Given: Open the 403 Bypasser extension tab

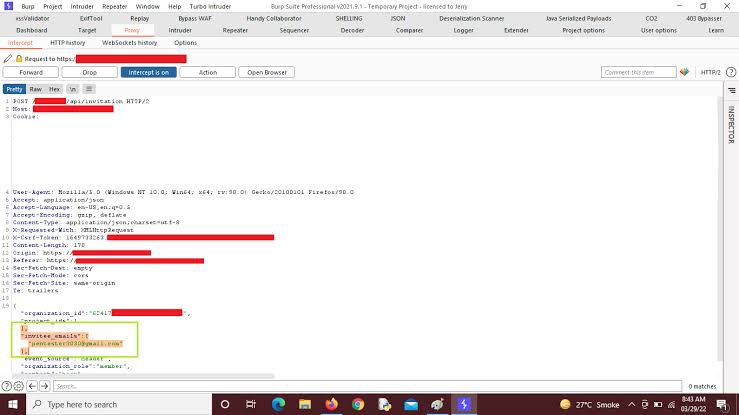Looking at the screenshot, I should click(x=704, y=18).
